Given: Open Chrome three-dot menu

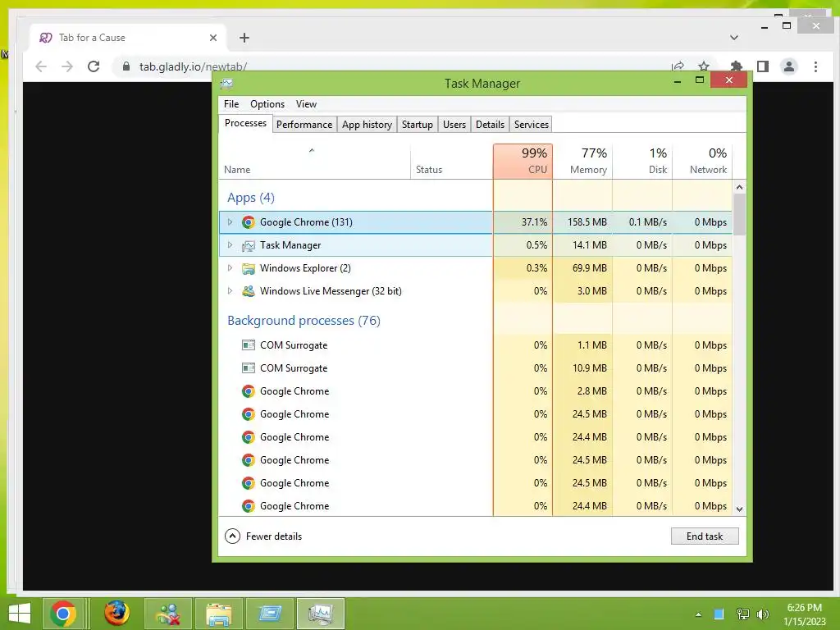Looking at the screenshot, I should click(x=815, y=66).
